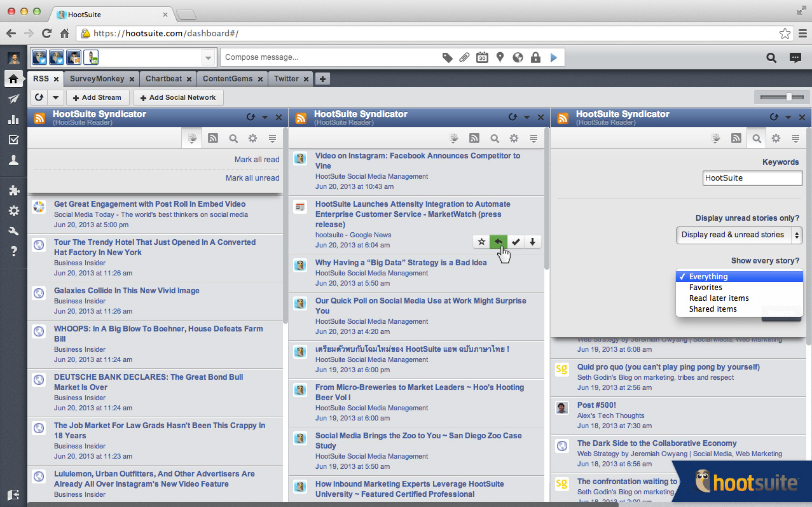Open the scheduling calendar icon
812x507 pixels.
coord(483,57)
